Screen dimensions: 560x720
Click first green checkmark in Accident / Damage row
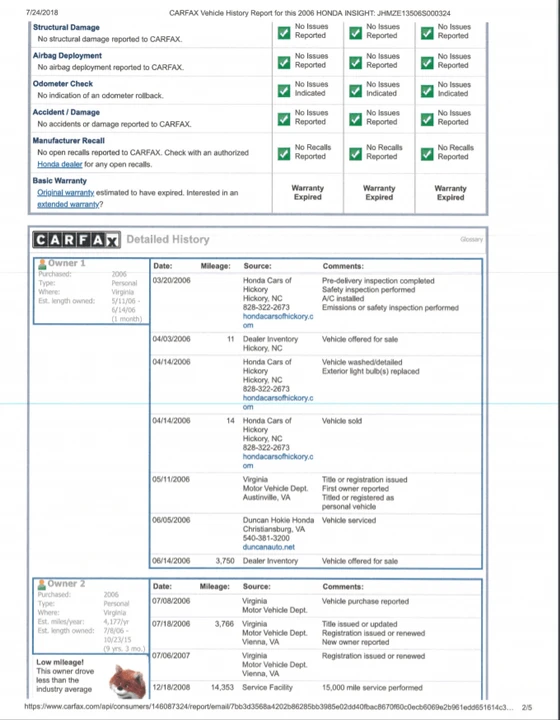tap(284, 119)
